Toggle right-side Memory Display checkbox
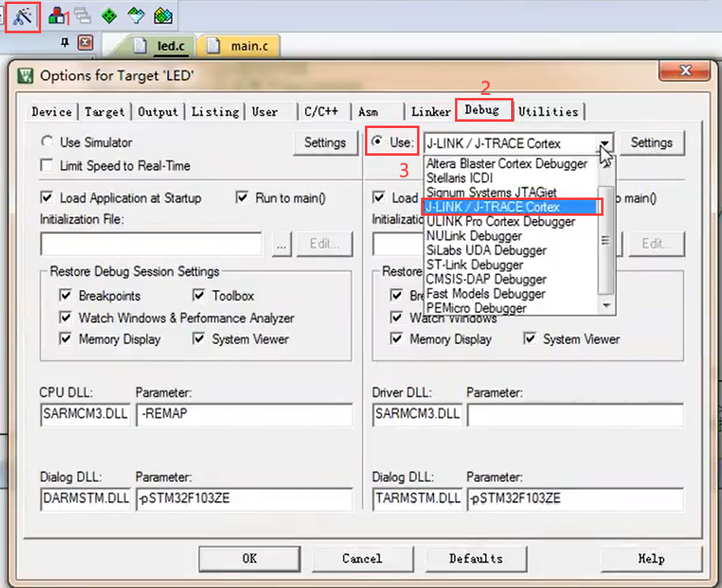The height and width of the screenshot is (588, 722). pos(396,339)
